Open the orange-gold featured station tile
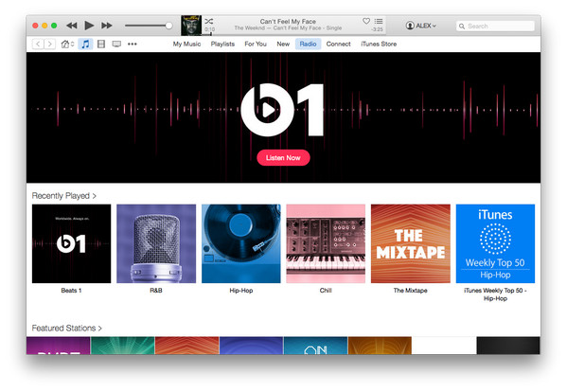 (x=380, y=346)
